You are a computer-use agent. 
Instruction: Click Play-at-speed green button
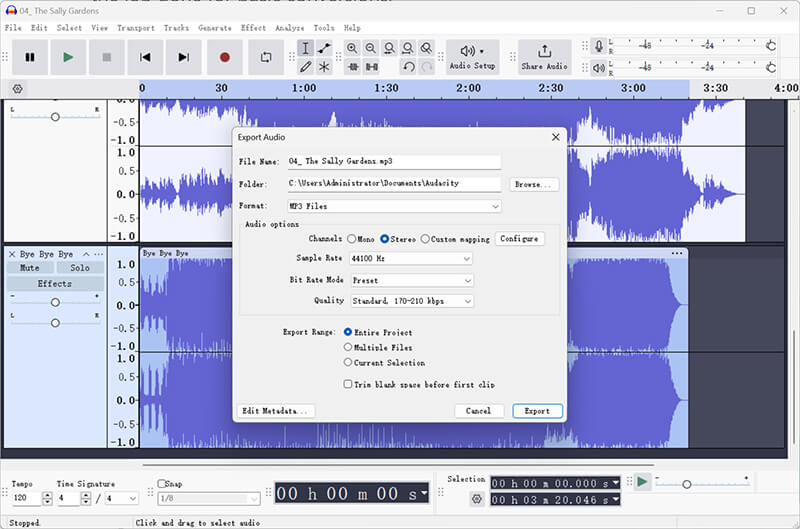click(642, 481)
